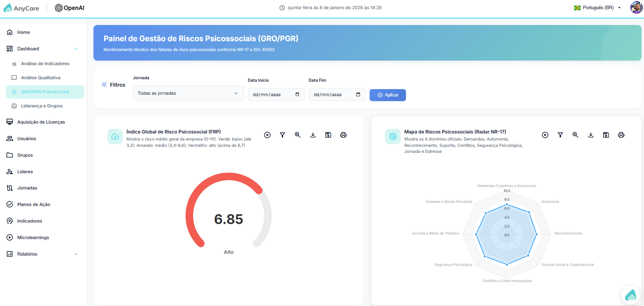Select GRO/PGR Psicossocial menu item

[x=45, y=92]
